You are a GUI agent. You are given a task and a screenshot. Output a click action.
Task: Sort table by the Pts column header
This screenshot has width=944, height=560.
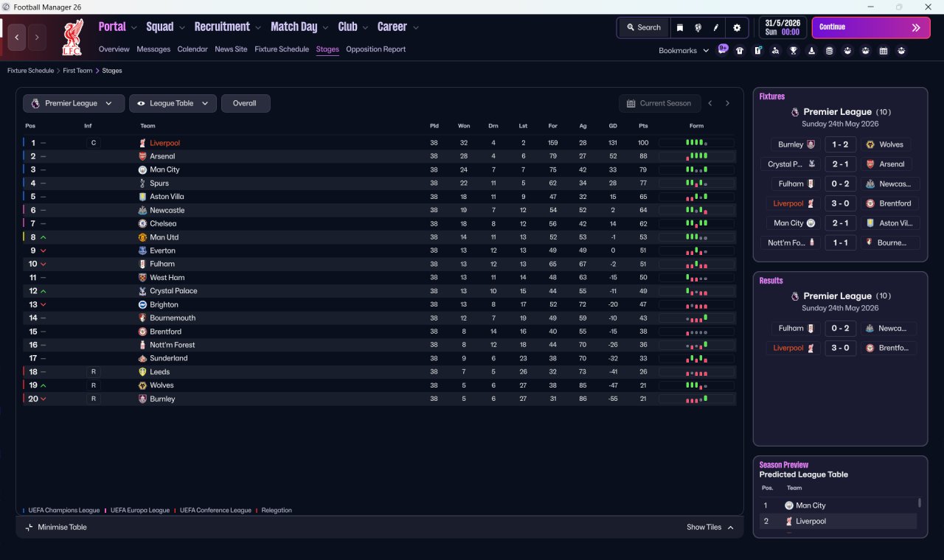point(643,126)
